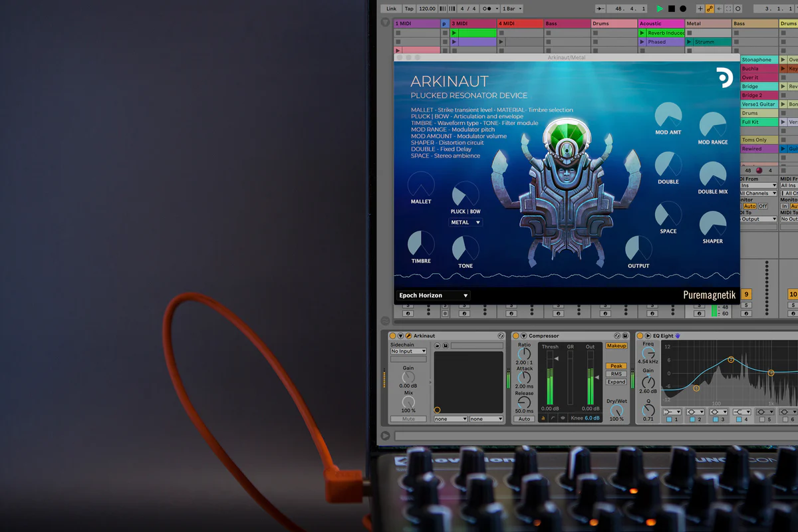This screenshot has height=532, width=798.
Task: Adjust the MALLET knob in Arkinaut
Action: point(421,184)
